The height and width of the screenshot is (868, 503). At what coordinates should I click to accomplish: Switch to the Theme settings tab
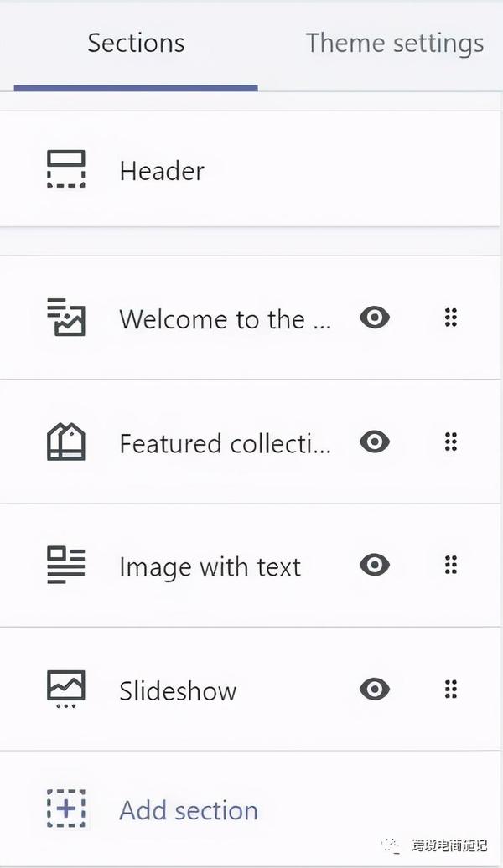click(x=394, y=44)
